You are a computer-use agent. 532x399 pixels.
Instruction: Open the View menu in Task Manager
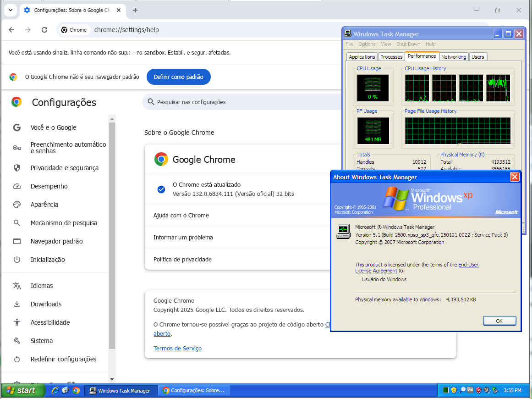[386, 44]
